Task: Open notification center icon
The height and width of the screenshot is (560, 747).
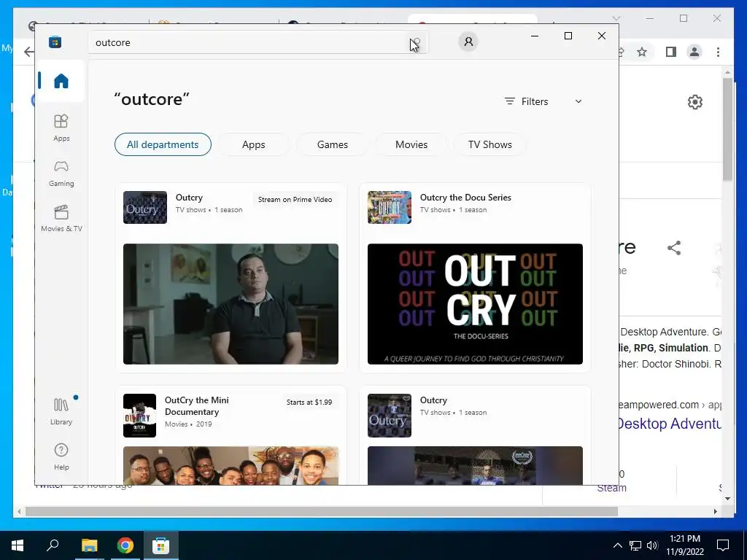Action: (x=723, y=545)
